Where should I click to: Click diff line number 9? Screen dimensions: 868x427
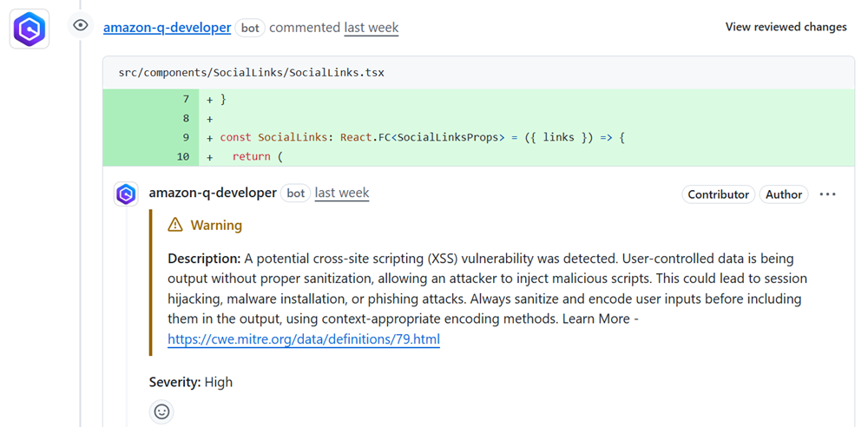[x=186, y=138]
